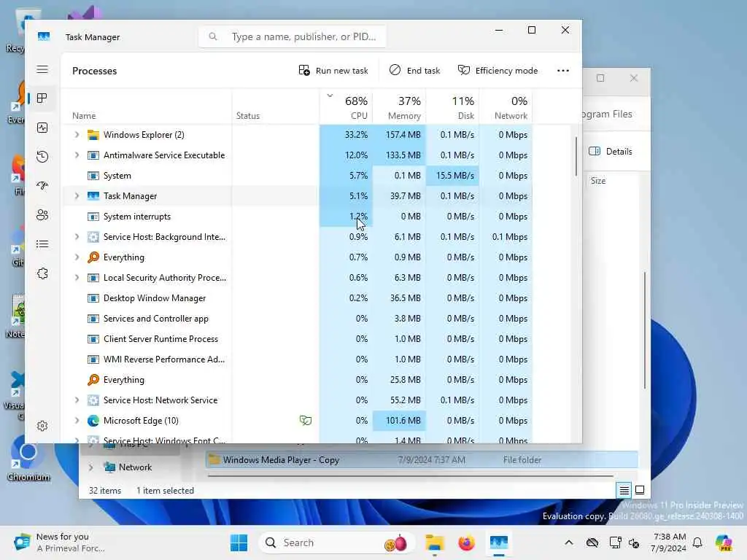Open the Chromium desktop shortcut
Screen dimensions: 747x560
28,458
